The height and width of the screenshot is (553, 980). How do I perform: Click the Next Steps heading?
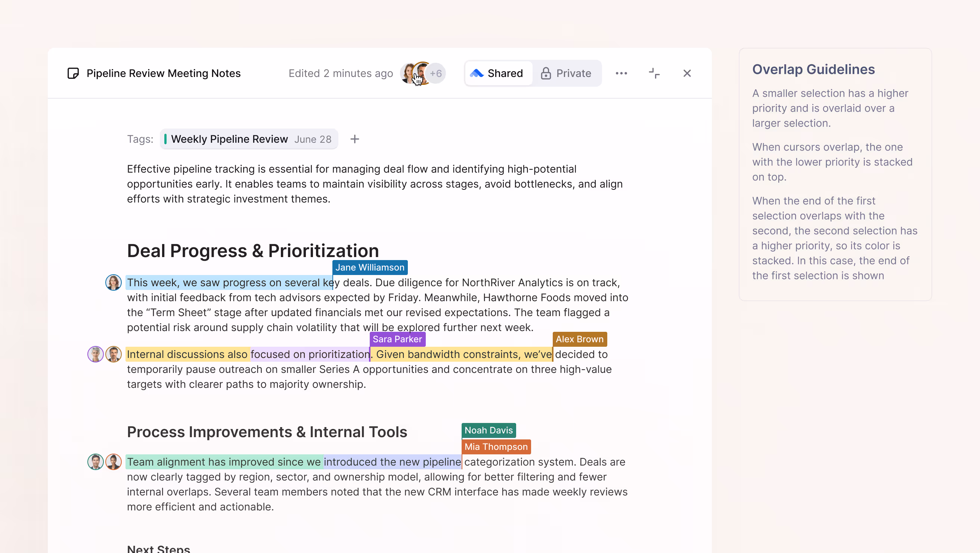coord(158,549)
